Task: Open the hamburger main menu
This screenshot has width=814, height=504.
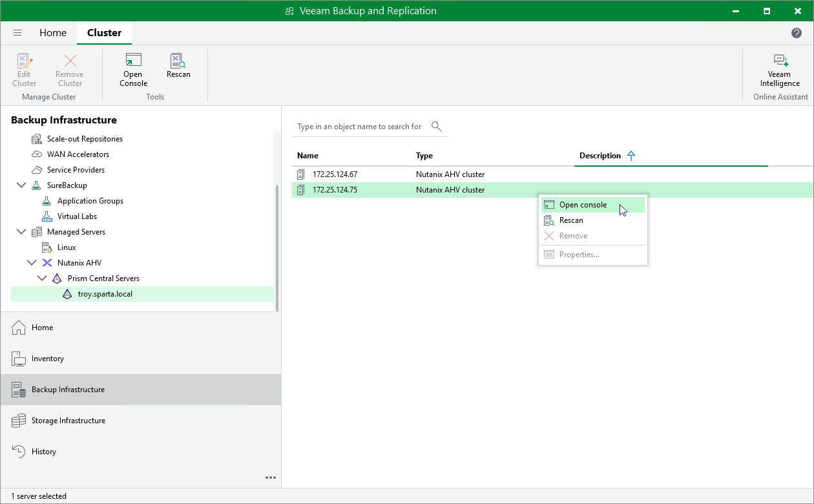Action: [17, 33]
